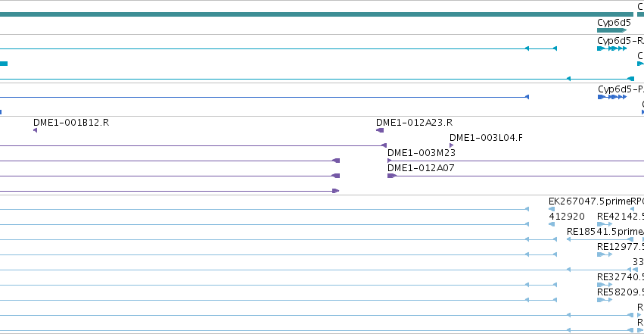
Task: Click the RE18541.5prime EST label
Action: [605, 232]
